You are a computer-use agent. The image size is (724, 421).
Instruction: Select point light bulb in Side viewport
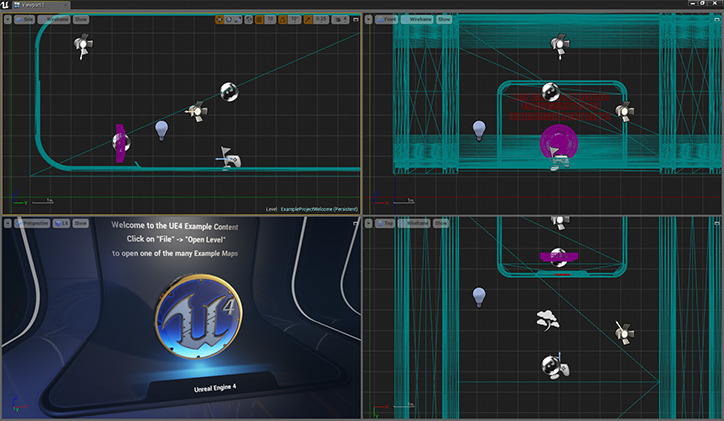coord(161,130)
